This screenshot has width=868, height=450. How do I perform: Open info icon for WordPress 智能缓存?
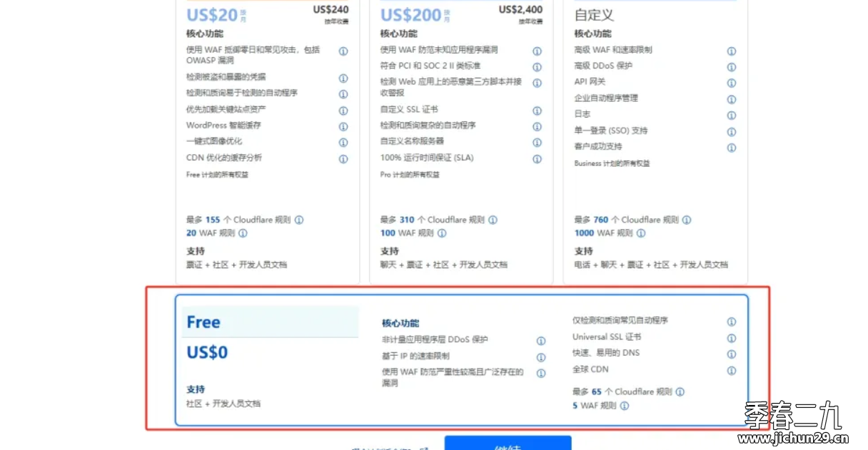[343, 127]
